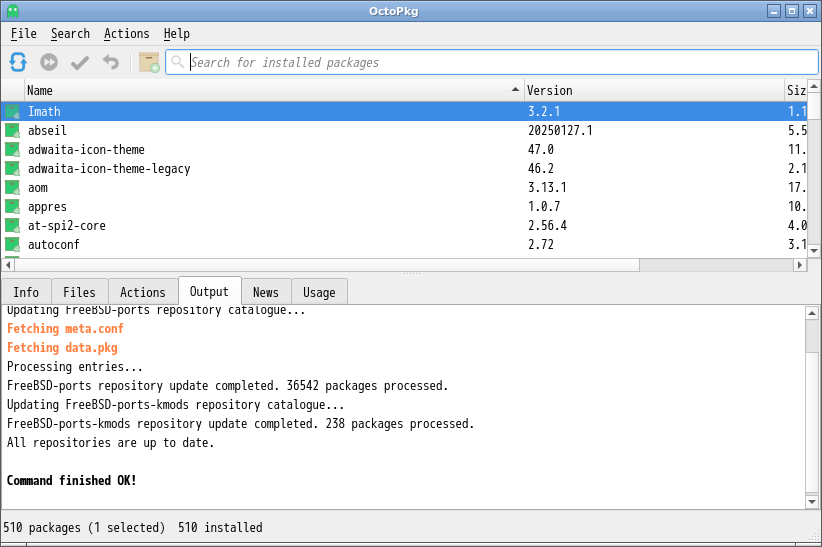Screen dimensions: 822x547
Task: Switch to the News tab
Action: click(266, 292)
